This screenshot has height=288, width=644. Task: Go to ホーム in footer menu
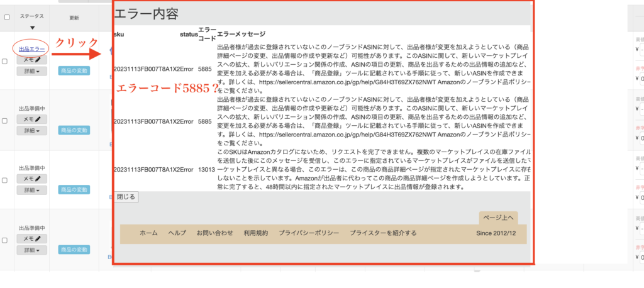point(148,233)
